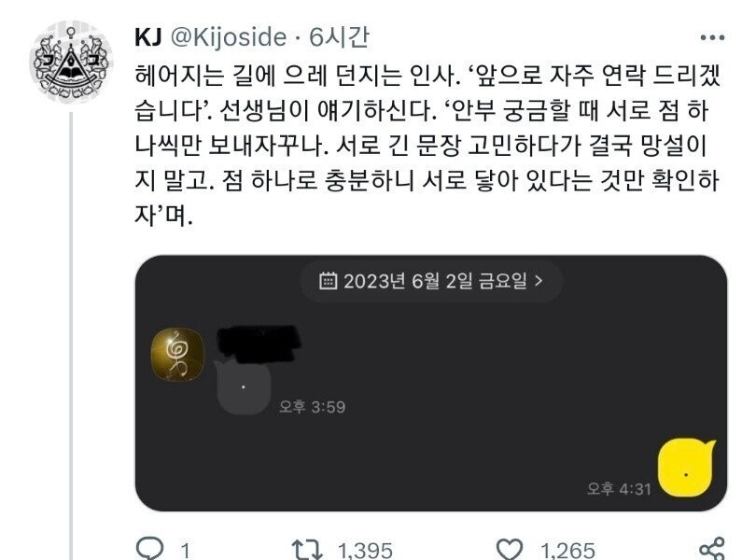756x560 pixels.
Task: Click the redacted sender name
Action: [259, 343]
